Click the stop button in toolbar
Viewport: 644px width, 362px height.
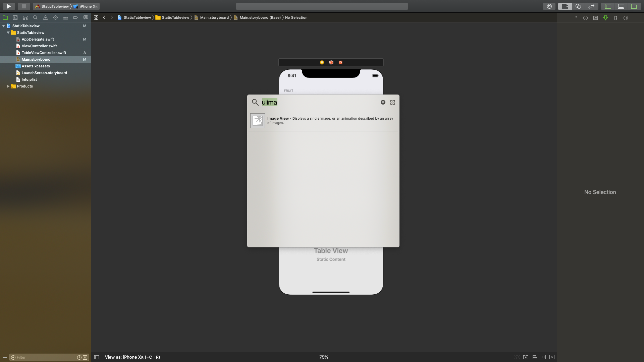click(23, 6)
